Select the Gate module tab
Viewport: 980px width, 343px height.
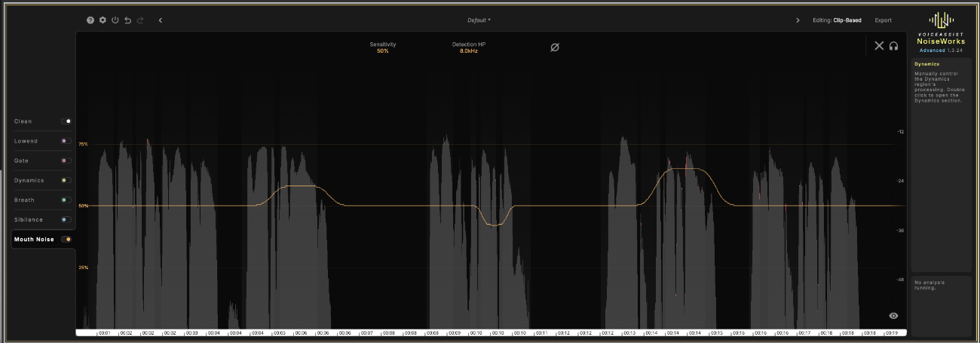(x=21, y=161)
